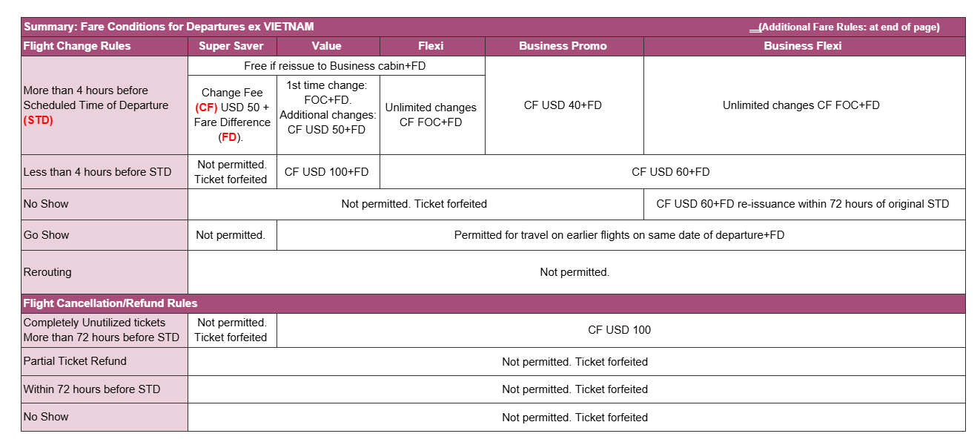Click the 'CF USD 40+FD' cell
Image resolution: width=980 pixels, height=445 pixels.
coord(564,105)
